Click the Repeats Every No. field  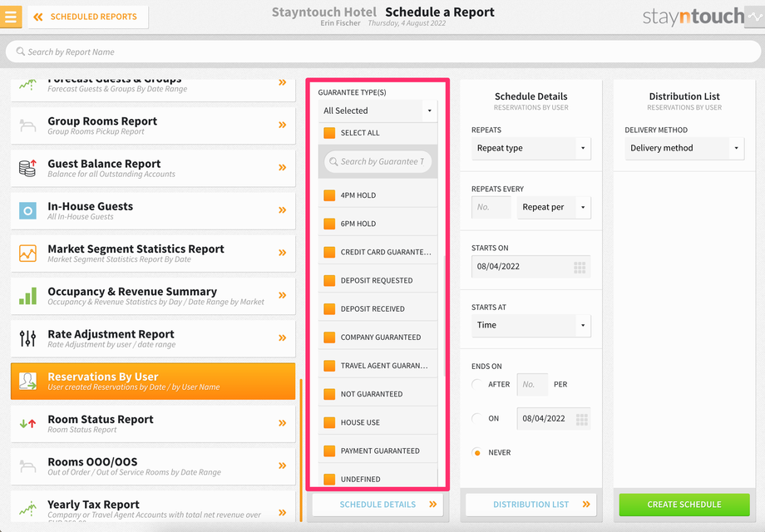pyautogui.click(x=491, y=207)
